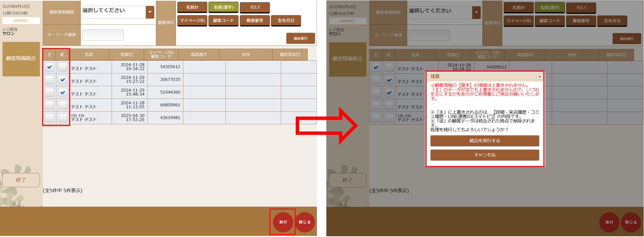Select the 郵便番号 button in undimmed screen

coord(254,20)
